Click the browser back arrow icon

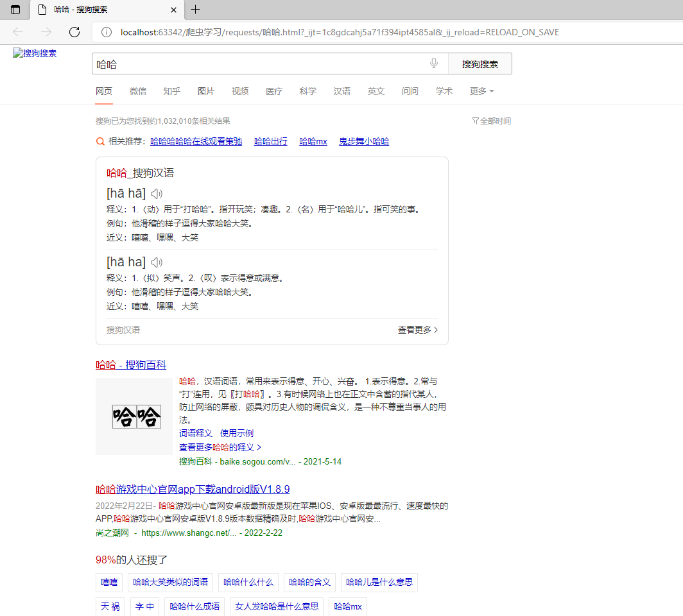click(x=18, y=32)
